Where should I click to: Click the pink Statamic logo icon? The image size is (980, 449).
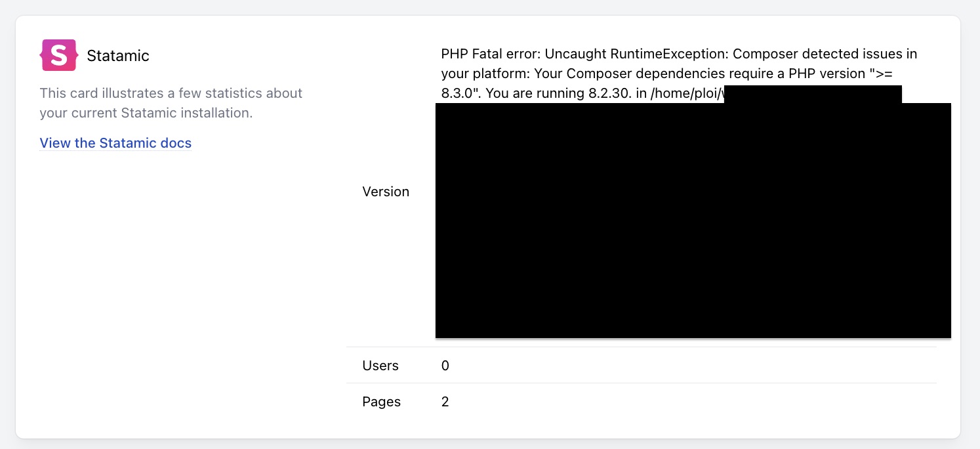coord(59,55)
